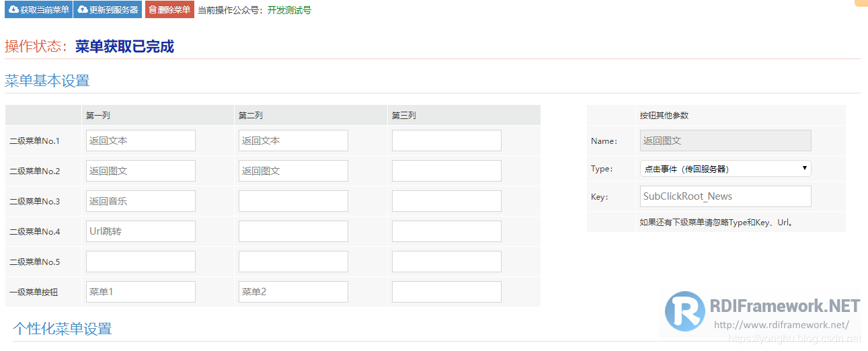Click the 开发测试号 account name
868x351 pixels.
coord(289,10)
